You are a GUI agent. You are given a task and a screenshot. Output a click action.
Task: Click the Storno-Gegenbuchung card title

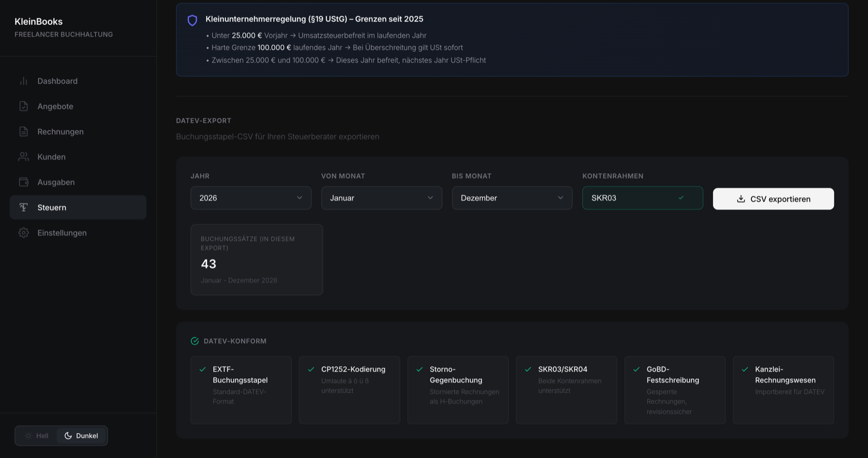pos(456,375)
